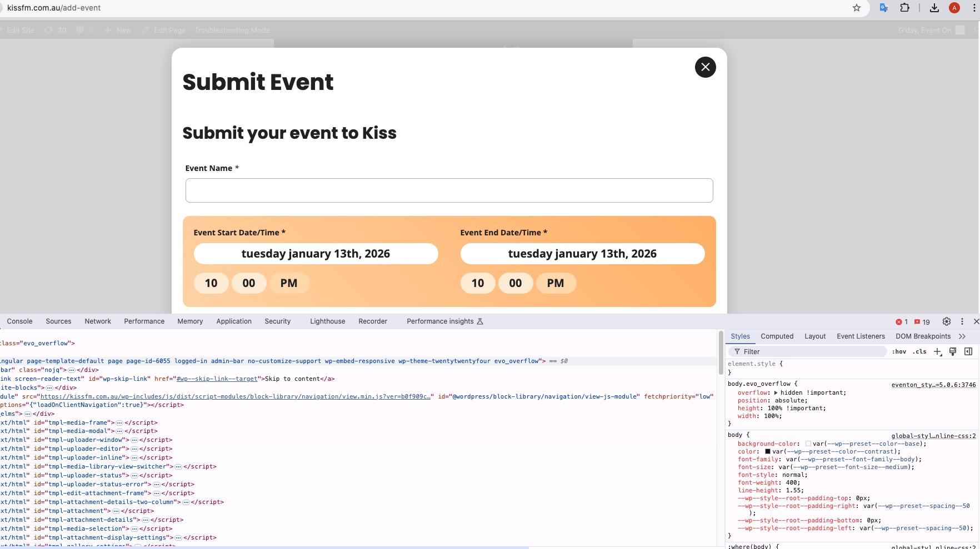Image resolution: width=980 pixels, height=549 pixels.
Task: Open the Google Translate extension
Action: (883, 8)
